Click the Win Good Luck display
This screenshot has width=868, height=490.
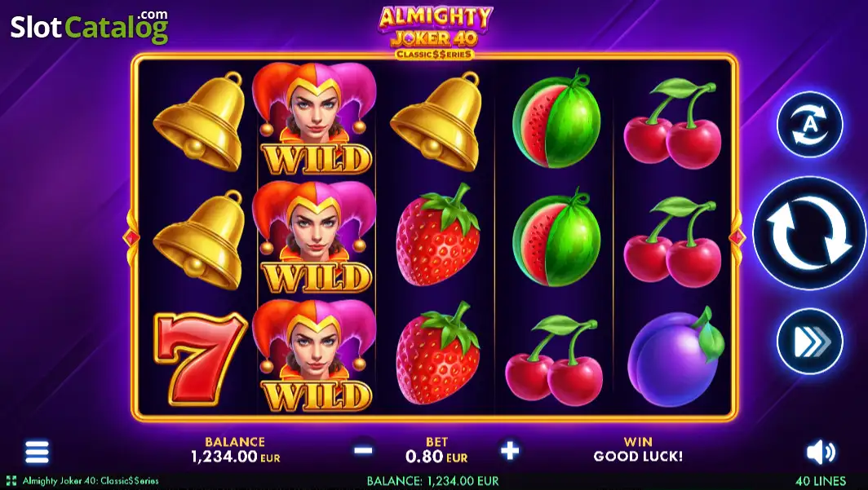tap(638, 449)
